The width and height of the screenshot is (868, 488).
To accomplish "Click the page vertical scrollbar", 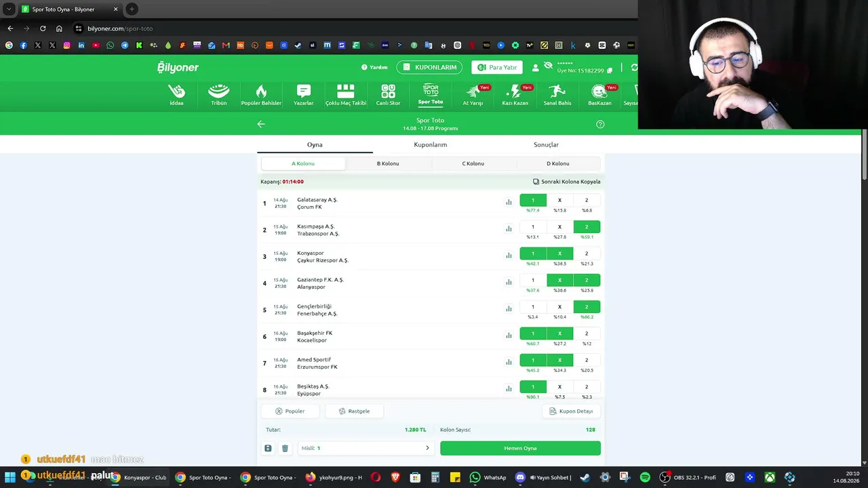I will (x=865, y=156).
